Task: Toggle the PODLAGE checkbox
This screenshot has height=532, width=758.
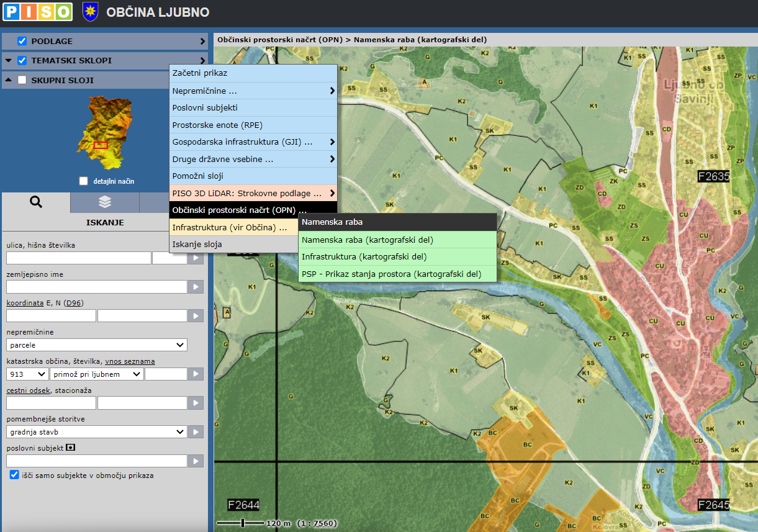Action: pyautogui.click(x=22, y=41)
